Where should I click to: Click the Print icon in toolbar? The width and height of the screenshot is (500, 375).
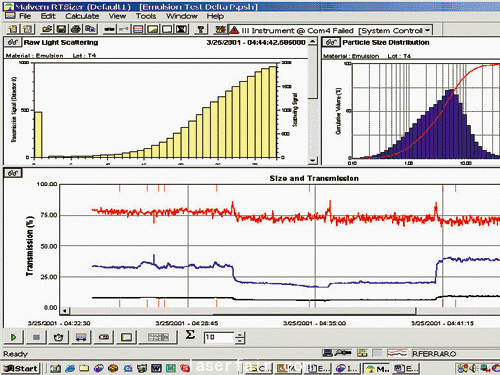(76, 30)
